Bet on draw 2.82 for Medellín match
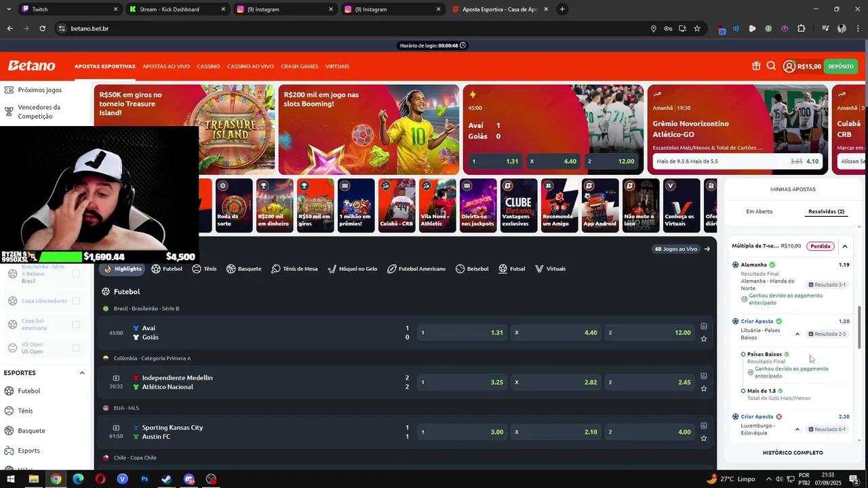868x488 pixels. pyautogui.click(x=555, y=382)
